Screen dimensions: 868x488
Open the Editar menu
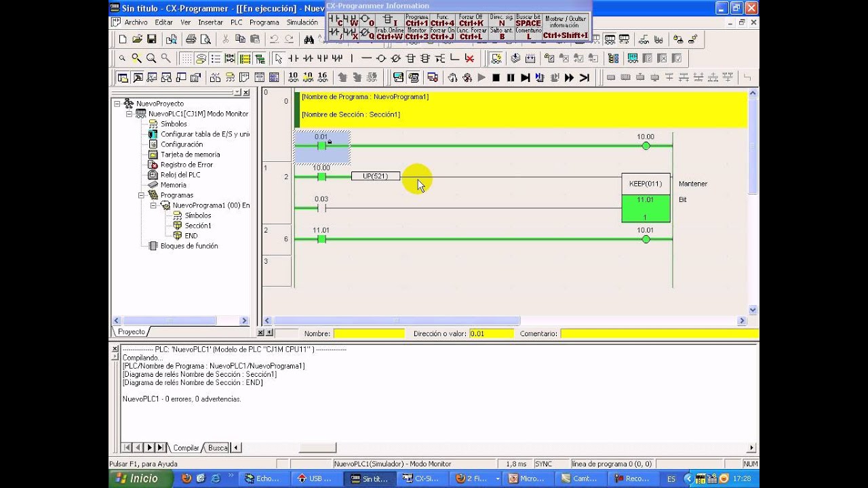(x=163, y=22)
